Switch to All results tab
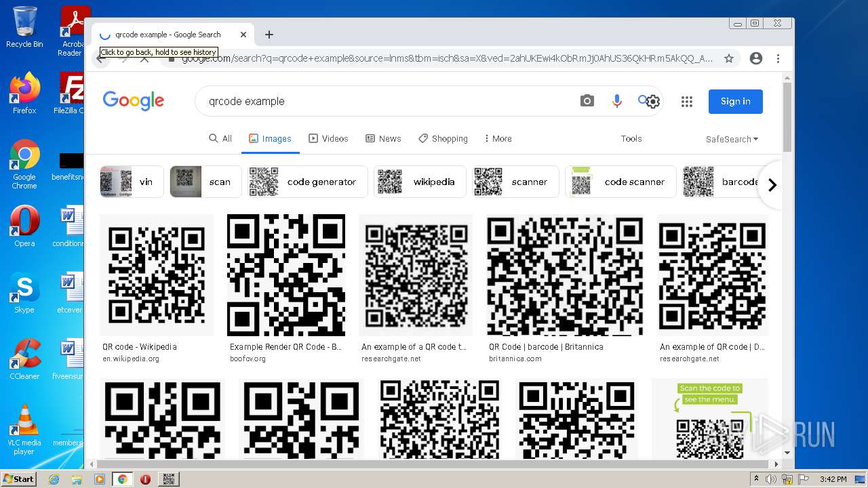The width and height of the screenshot is (868, 488). click(220, 138)
